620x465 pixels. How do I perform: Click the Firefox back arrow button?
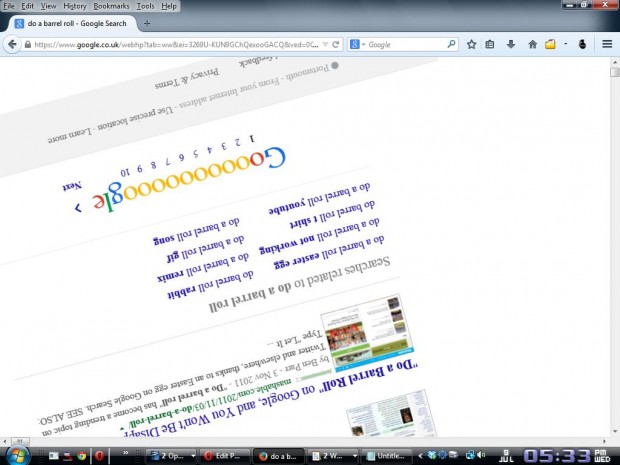(x=12, y=44)
